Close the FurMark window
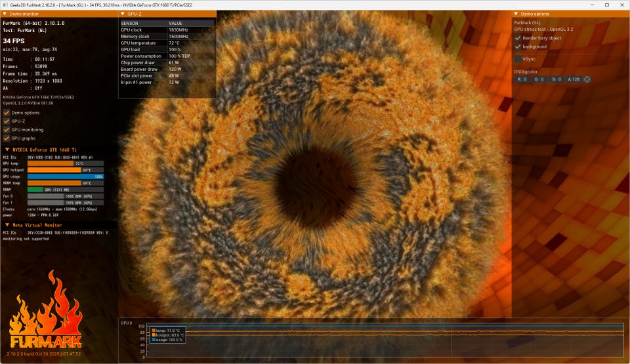The height and width of the screenshot is (364, 630). [622, 5]
